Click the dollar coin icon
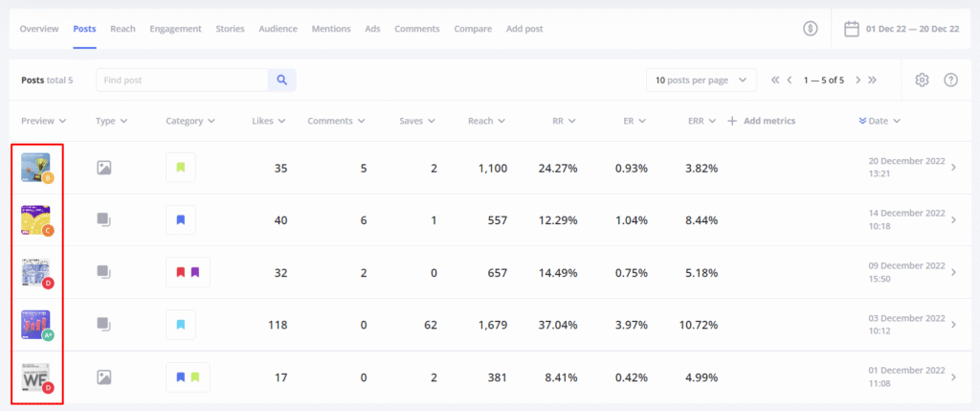980x411 pixels. click(811, 29)
